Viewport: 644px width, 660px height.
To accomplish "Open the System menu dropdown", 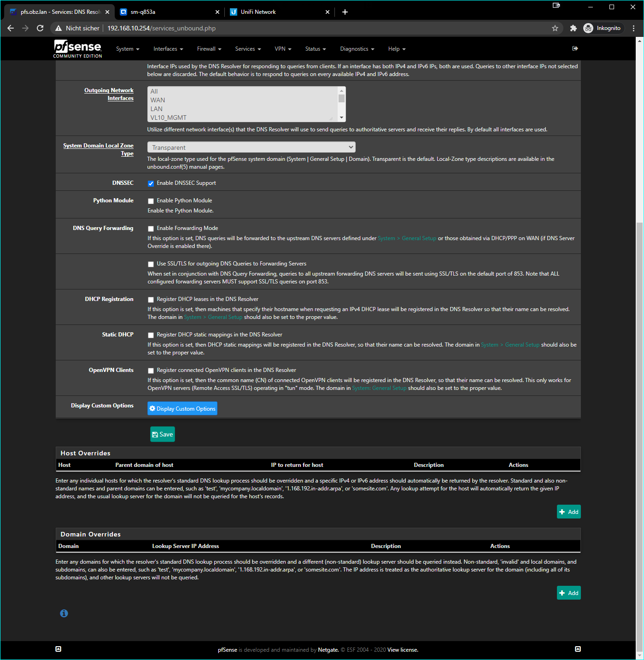I will (x=128, y=49).
